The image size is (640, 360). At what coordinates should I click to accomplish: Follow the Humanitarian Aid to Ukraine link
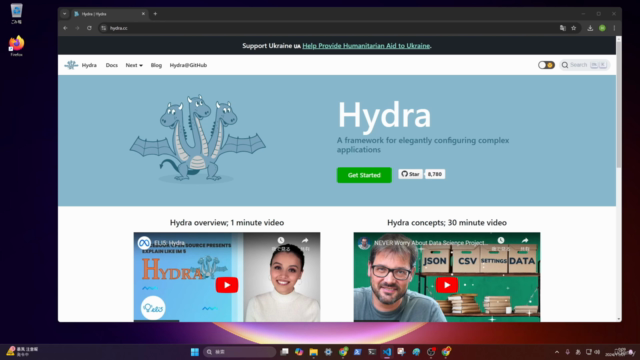366,46
